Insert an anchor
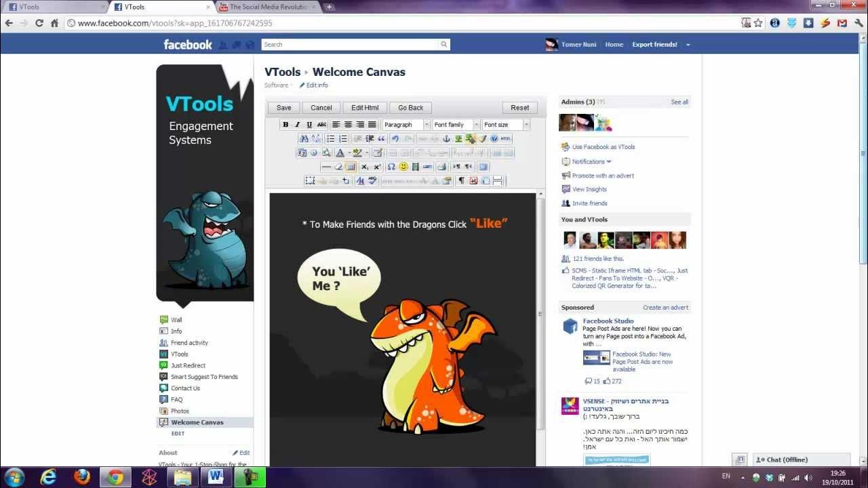This screenshot has height=488, width=868. point(446,138)
